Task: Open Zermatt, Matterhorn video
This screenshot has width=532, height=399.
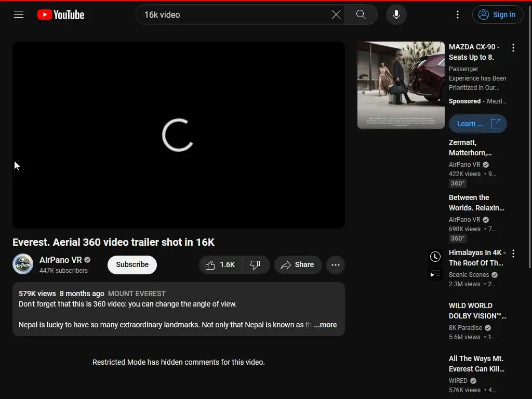Action: (470, 148)
